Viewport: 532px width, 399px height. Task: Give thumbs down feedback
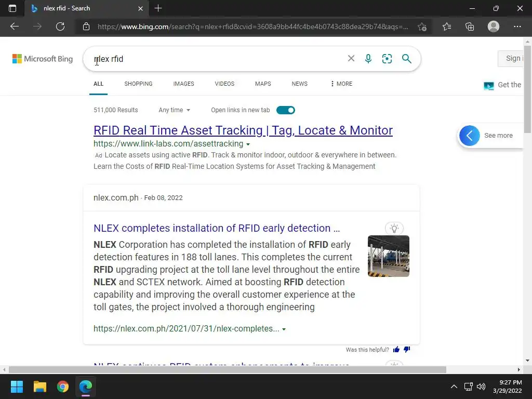pyautogui.click(x=407, y=350)
